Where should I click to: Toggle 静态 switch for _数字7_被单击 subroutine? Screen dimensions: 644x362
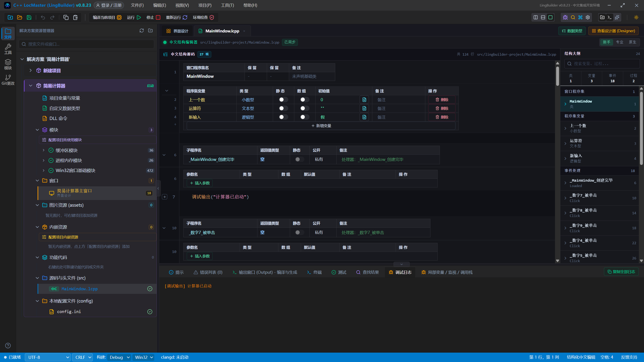pyautogui.click(x=299, y=232)
